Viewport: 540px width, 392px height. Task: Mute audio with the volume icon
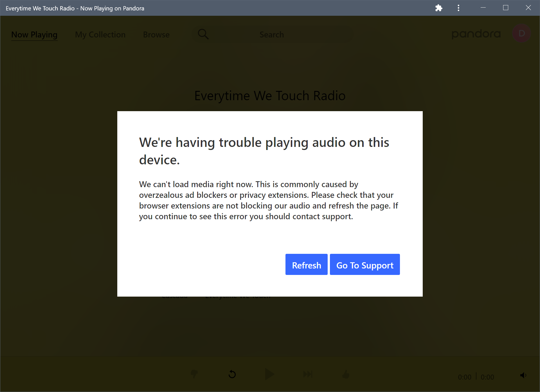(523, 375)
